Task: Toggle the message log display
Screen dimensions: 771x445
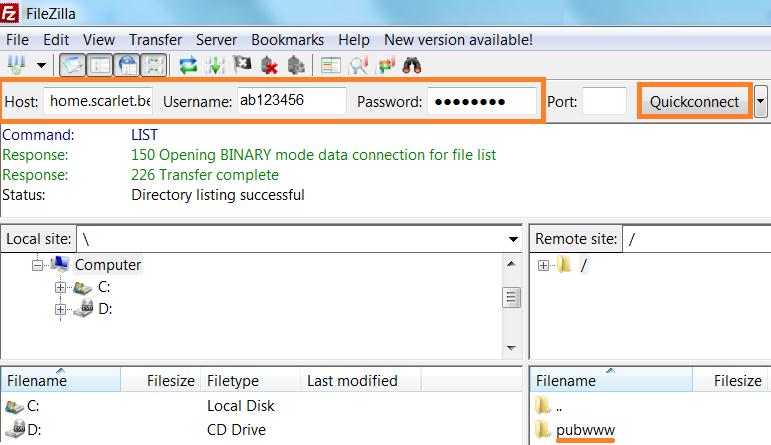Action: click(x=73, y=65)
